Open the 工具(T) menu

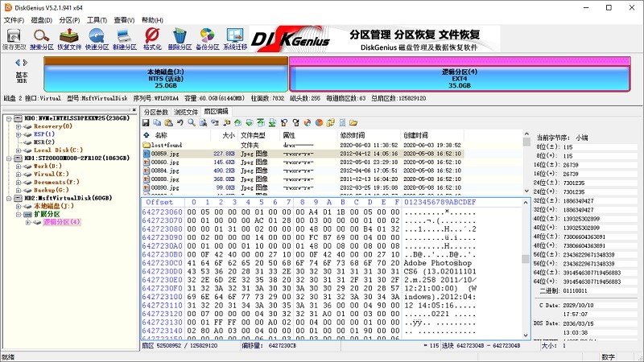96,19
